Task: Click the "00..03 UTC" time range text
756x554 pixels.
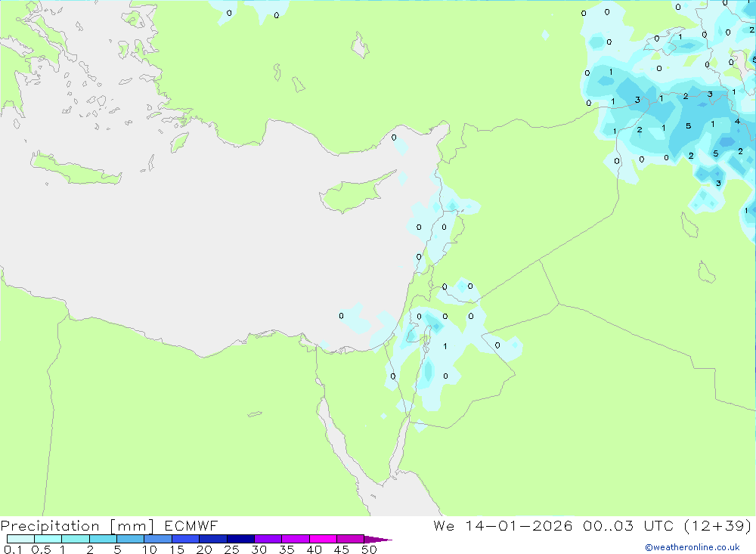Action: coord(628,525)
